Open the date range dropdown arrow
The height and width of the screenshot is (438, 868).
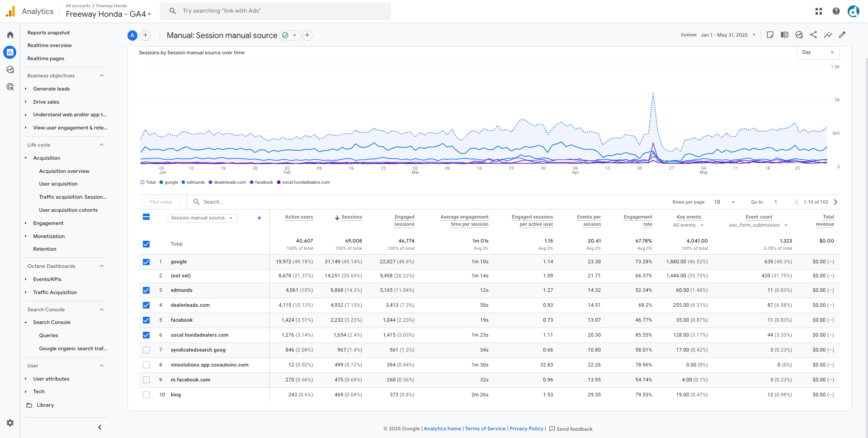click(x=754, y=35)
